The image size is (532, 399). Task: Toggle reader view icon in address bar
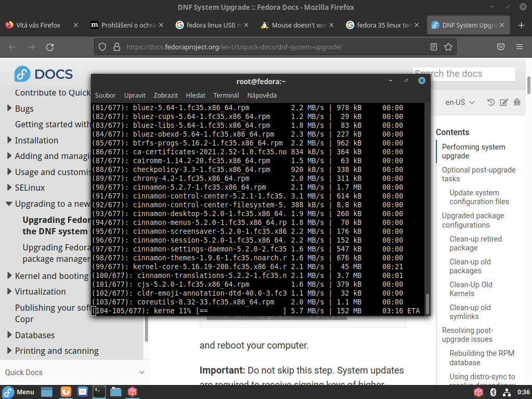434,47
